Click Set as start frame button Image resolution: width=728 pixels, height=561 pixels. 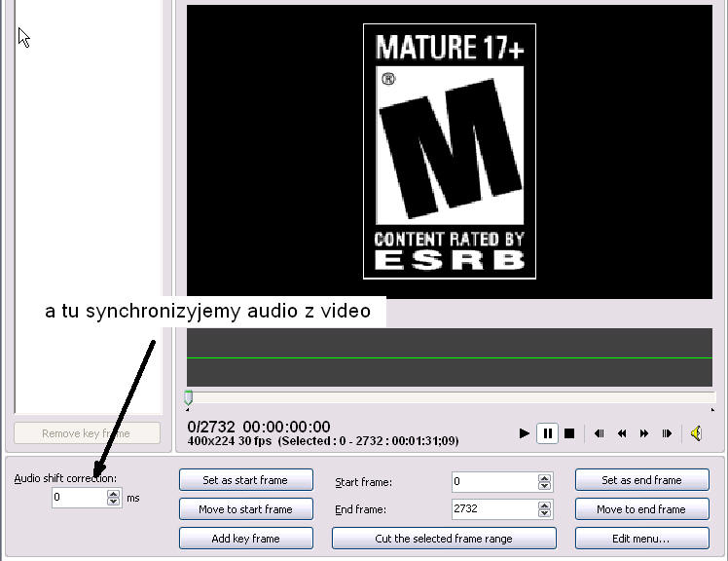pyautogui.click(x=246, y=479)
